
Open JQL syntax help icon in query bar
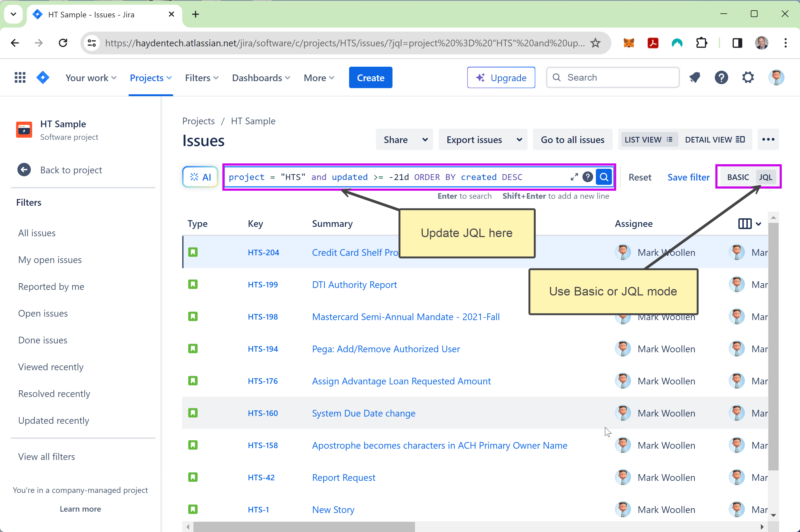(x=588, y=177)
